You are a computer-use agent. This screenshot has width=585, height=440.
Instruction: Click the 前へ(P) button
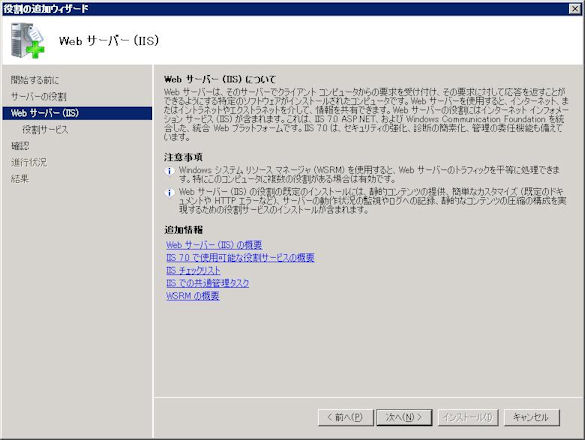(345, 417)
